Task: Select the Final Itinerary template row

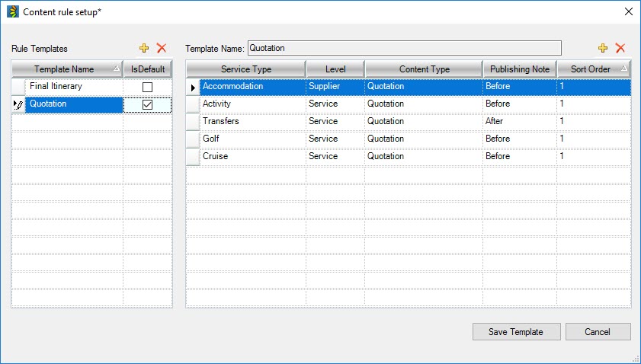Action: (x=73, y=87)
